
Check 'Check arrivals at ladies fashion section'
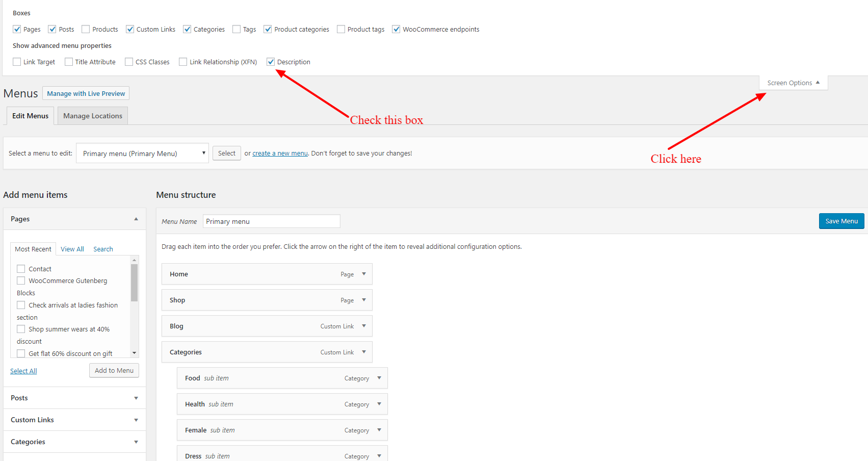pos(21,305)
